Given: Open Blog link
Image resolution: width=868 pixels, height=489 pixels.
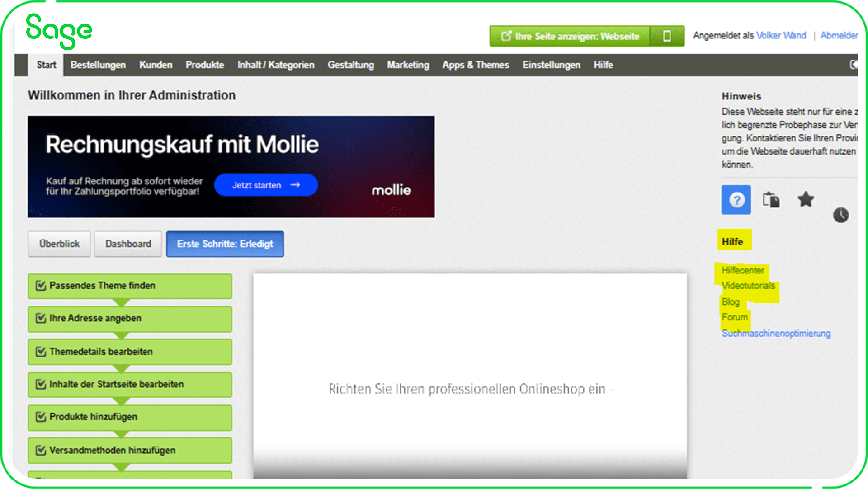Looking at the screenshot, I should click(731, 301).
